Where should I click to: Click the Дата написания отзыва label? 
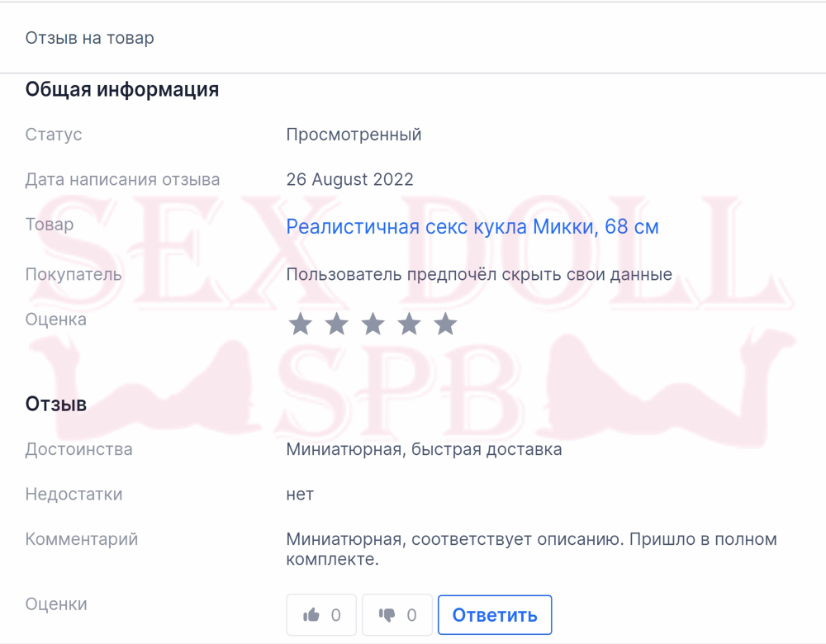point(122,179)
